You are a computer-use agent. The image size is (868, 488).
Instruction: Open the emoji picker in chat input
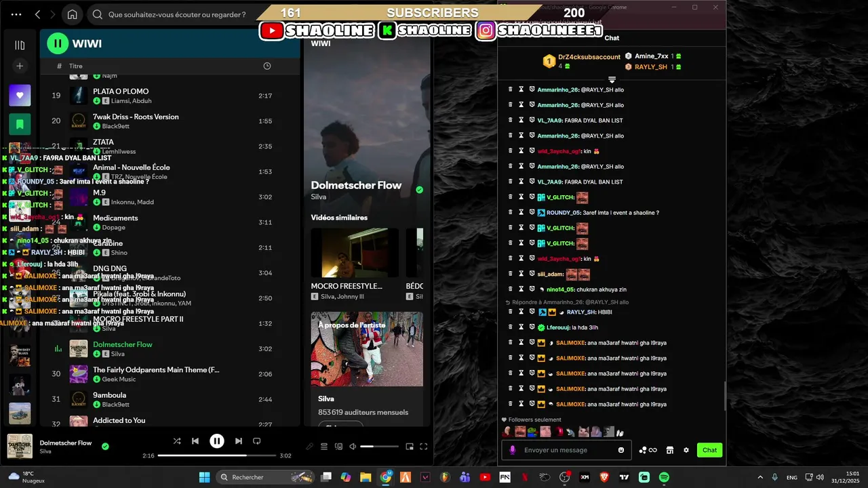(621, 450)
